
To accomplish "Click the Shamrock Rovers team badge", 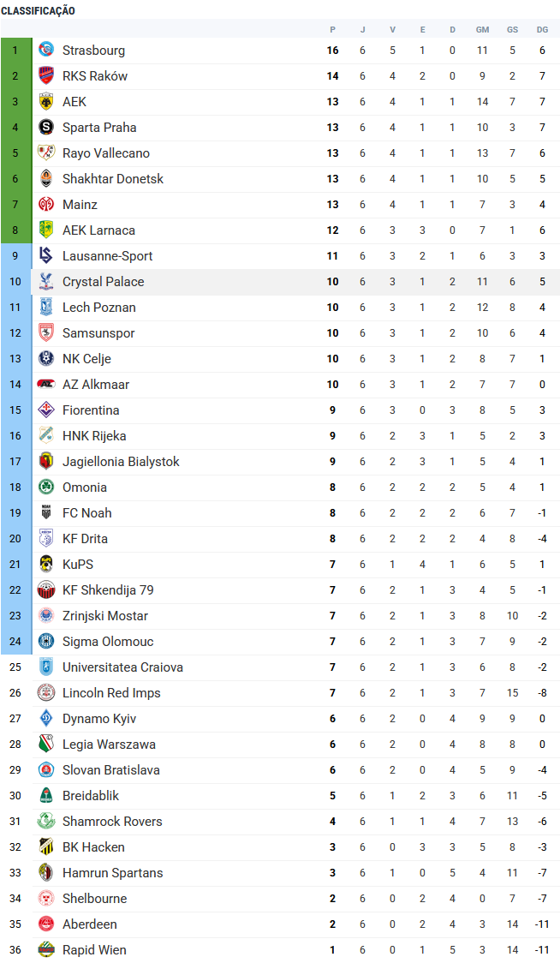I will coord(46,822).
